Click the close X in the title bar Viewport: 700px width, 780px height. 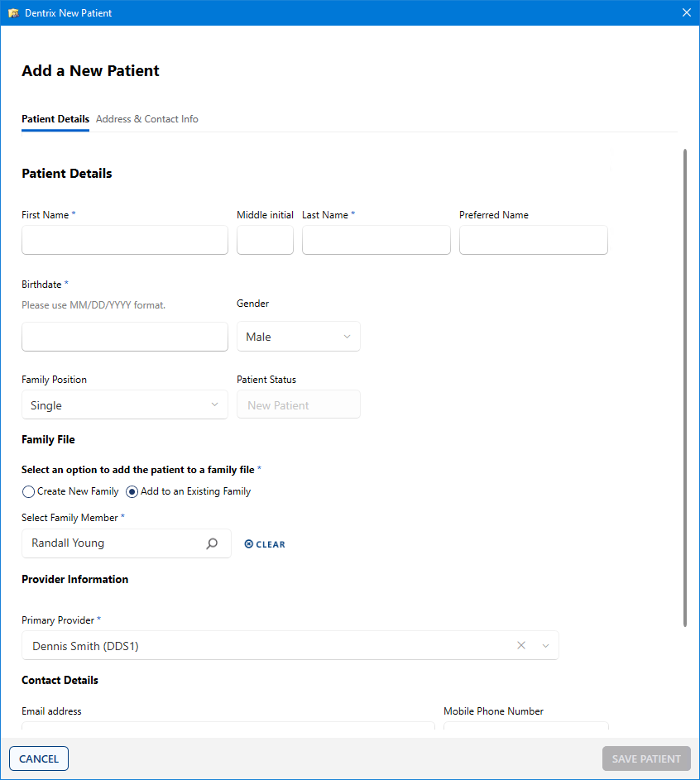click(x=686, y=12)
